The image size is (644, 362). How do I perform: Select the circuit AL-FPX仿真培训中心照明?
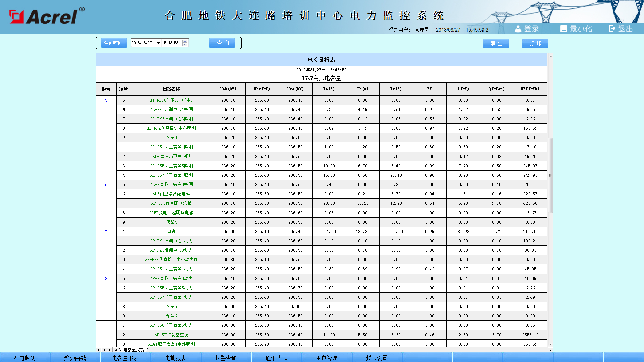tap(171, 128)
